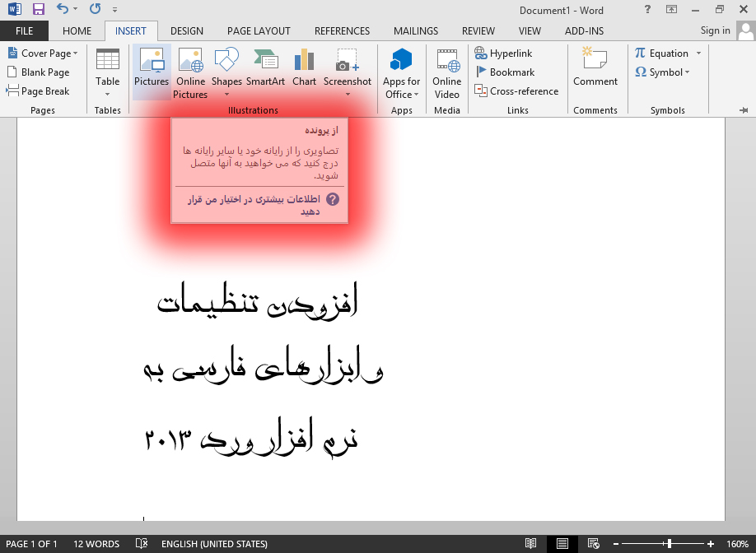The height and width of the screenshot is (553, 756).
Task: Click the Save icon in the title bar
Action: point(38,10)
